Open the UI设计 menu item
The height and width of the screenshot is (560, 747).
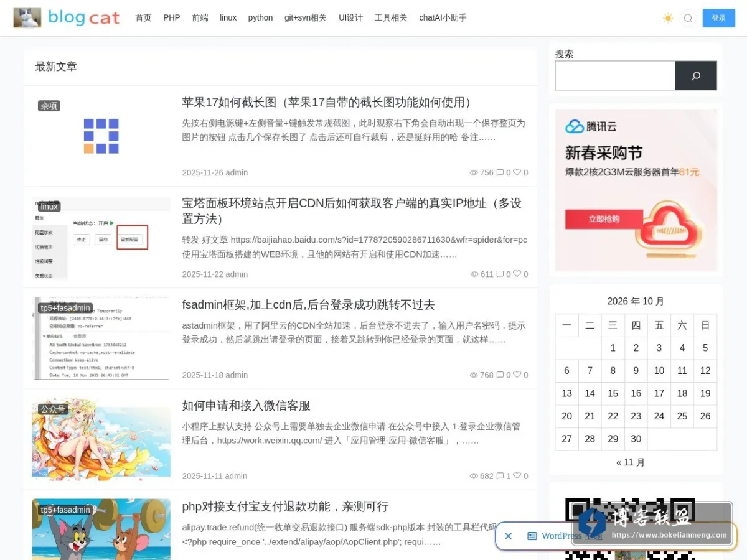pos(350,17)
